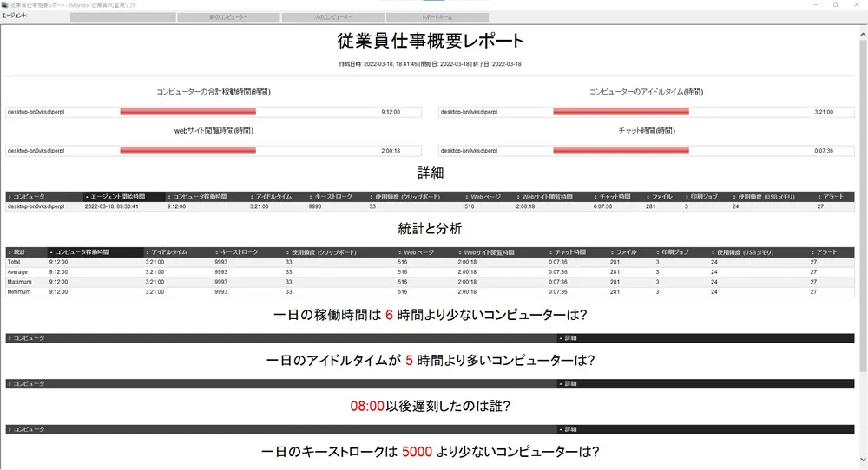868x470 pixels.
Task: Click the scrollbar up arrow
Action: 863,35
